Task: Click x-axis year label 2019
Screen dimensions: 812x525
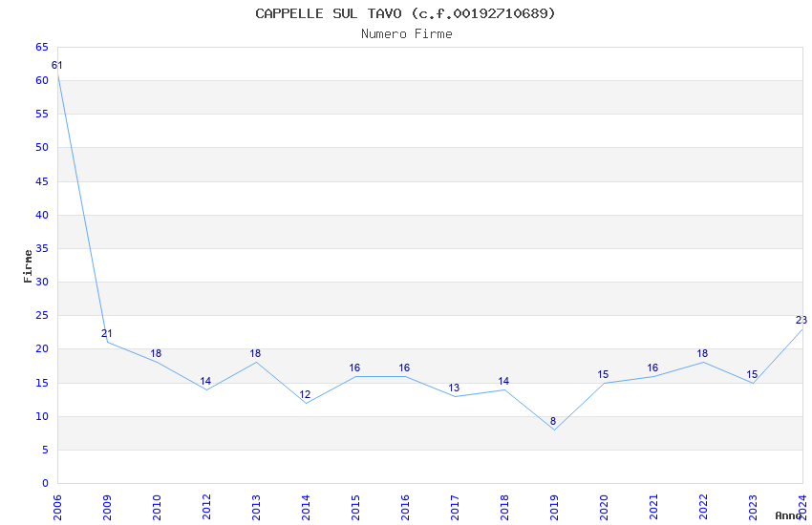Action: coord(555,508)
